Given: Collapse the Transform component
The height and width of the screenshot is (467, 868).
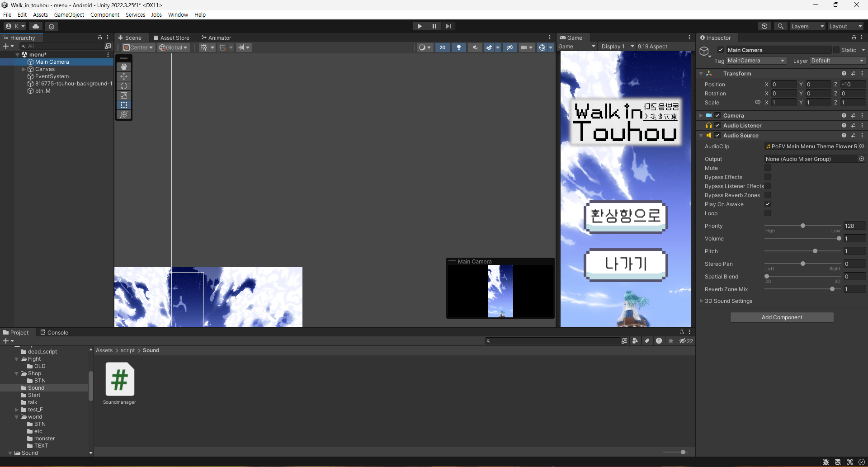Looking at the screenshot, I should tap(701, 74).
